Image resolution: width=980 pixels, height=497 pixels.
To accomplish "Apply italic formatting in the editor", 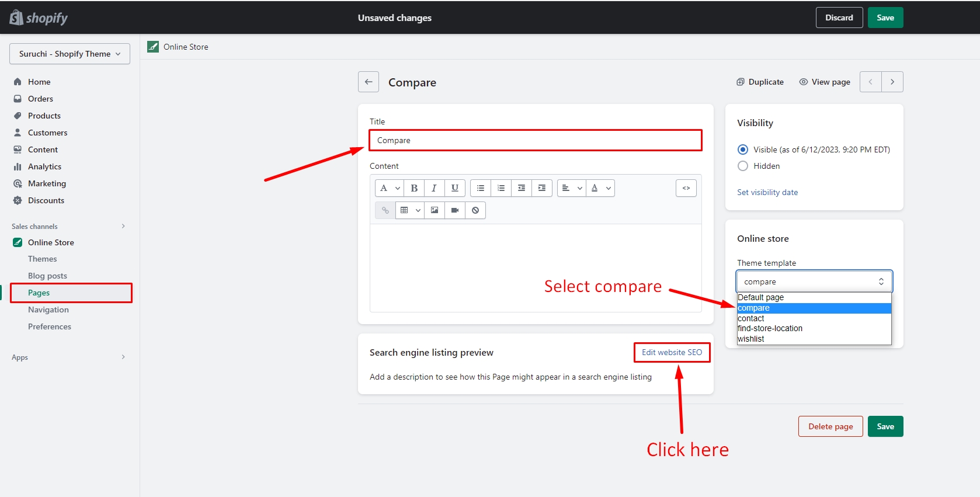I will [x=434, y=188].
